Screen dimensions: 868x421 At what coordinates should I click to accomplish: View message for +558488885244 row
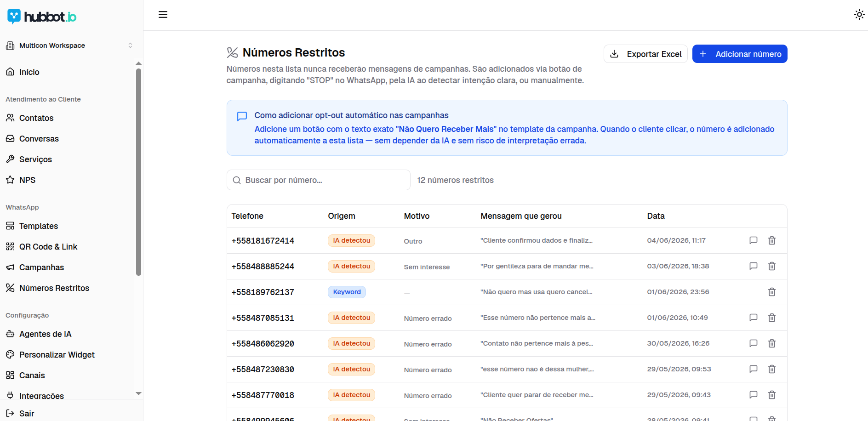(x=754, y=266)
